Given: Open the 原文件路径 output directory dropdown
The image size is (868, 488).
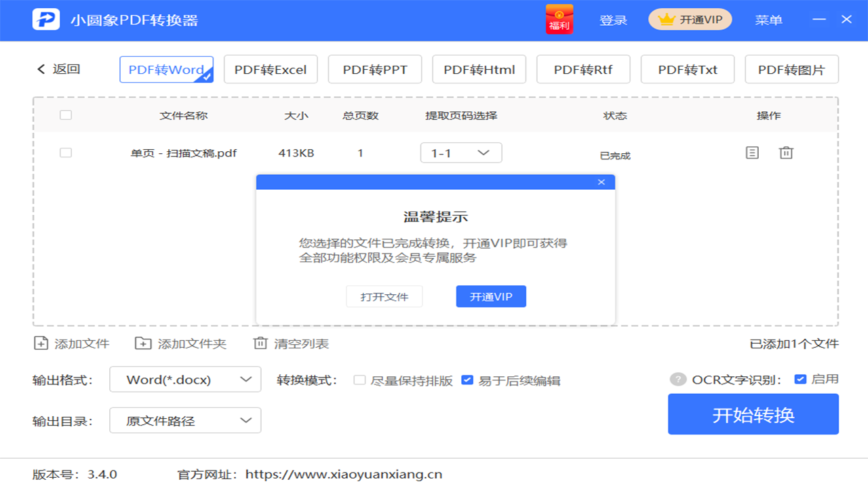Looking at the screenshot, I should click(x=184, y=420).
